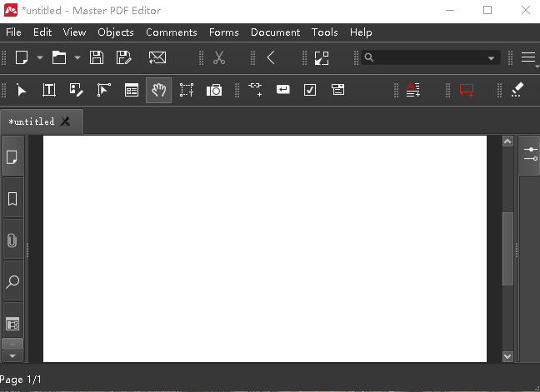Select the Edit Text tool

[49, 90]
